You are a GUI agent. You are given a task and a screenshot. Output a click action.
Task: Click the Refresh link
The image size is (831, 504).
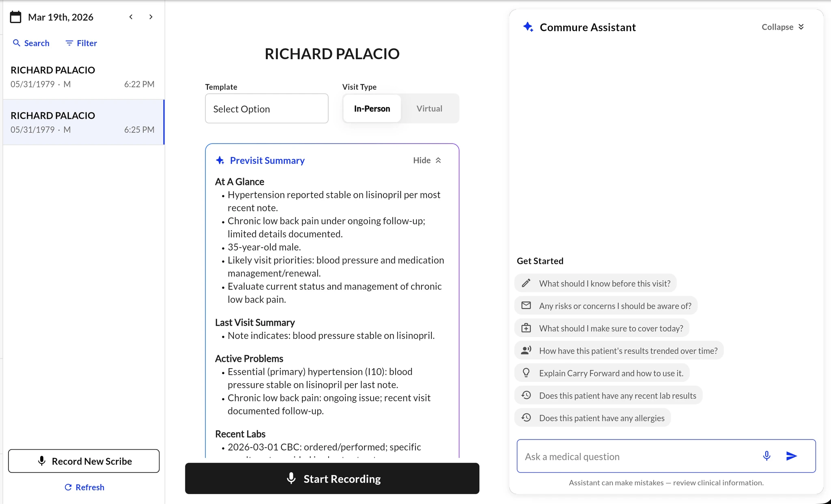click(84, 487)
